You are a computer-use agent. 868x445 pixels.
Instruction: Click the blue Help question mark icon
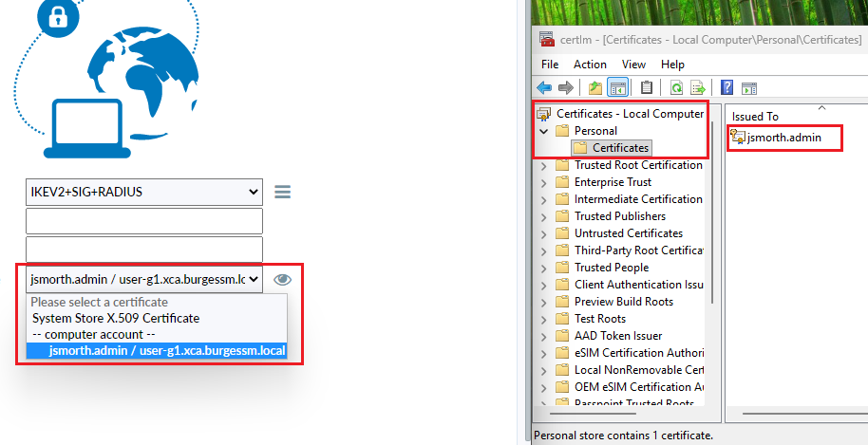(x=726, y=87)
